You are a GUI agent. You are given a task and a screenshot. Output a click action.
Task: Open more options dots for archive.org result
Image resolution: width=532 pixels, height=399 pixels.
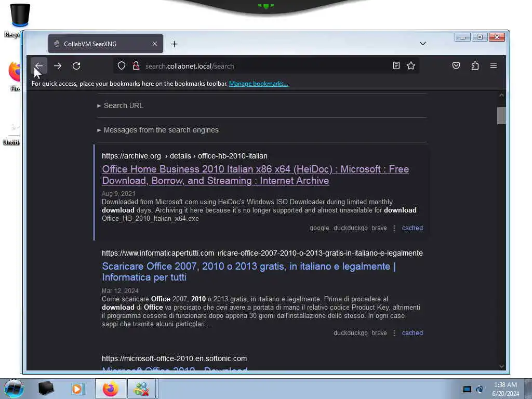(x=394, y=228)
